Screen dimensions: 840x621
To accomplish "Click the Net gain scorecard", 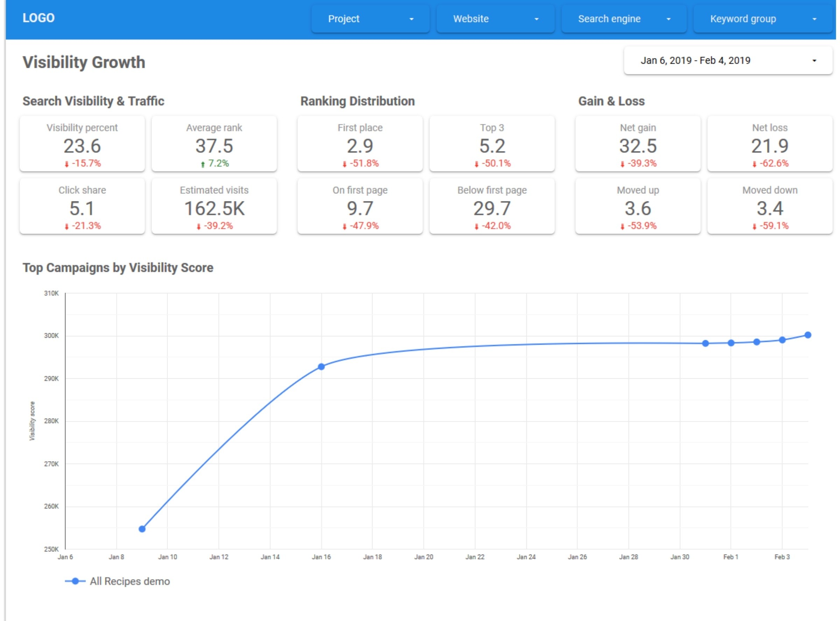I will click(638, 144).
